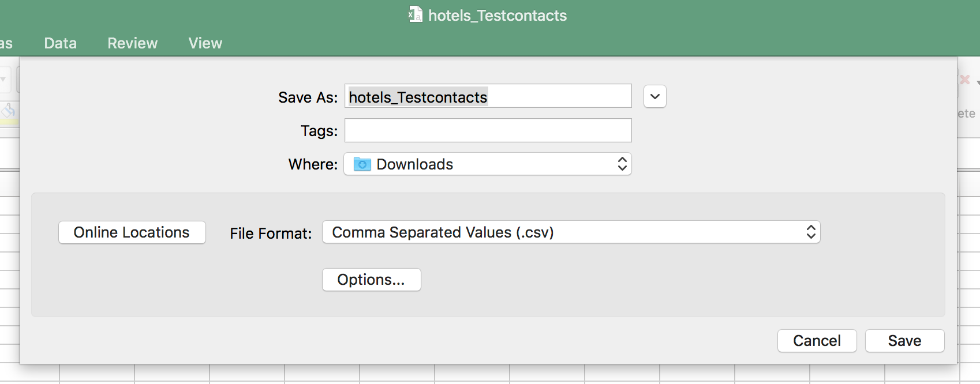The image size is (980, 384).
Task: Open the Data ribbon tab
Action: 60,43
